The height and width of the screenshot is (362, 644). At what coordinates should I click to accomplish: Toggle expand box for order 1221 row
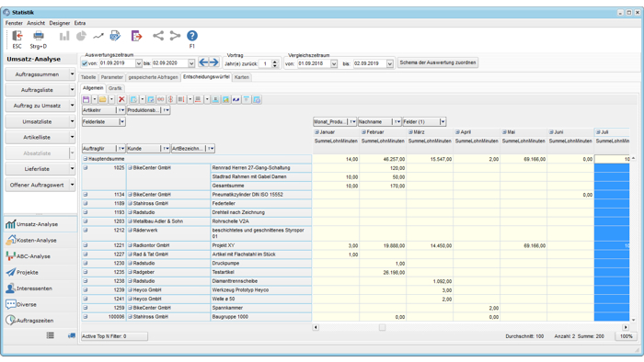(x=86, y=245)
